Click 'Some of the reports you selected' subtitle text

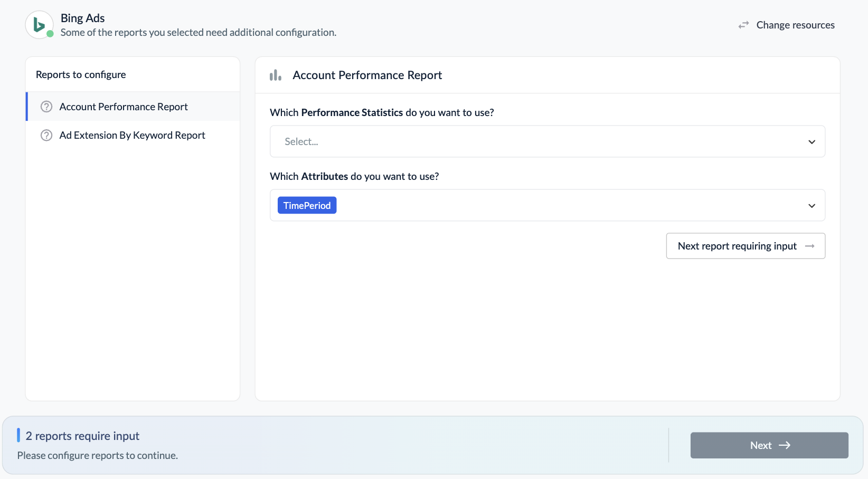pyautogui.click(x=198, y=32)
